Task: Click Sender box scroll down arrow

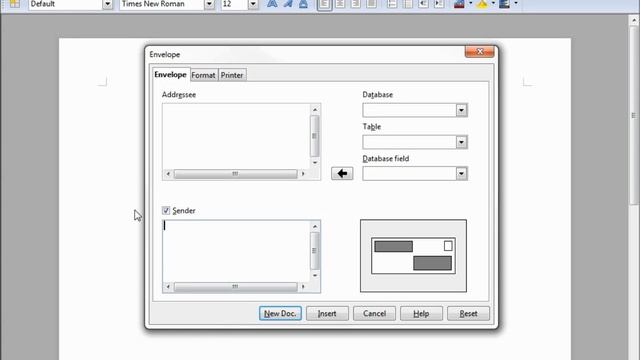Action: click(x=315, y=276)
